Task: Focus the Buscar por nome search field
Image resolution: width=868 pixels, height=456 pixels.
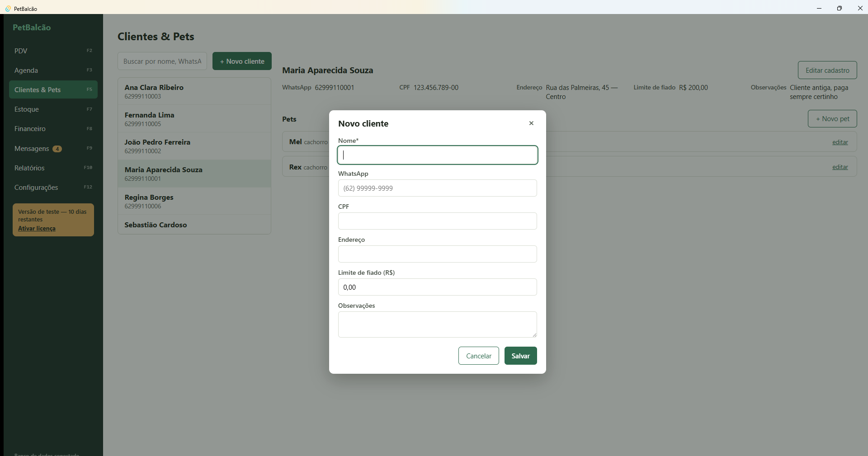Action: (x=162, y=61)
